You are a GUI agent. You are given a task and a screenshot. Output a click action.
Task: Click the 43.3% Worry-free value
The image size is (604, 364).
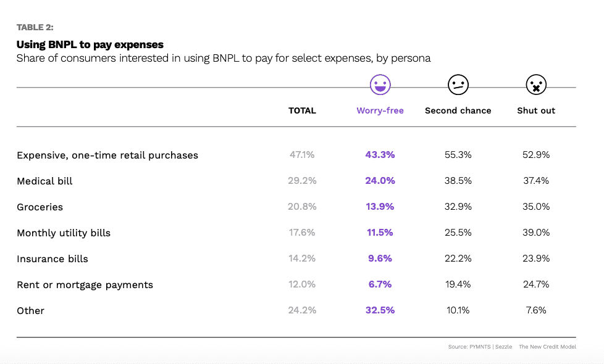point(380,155)
